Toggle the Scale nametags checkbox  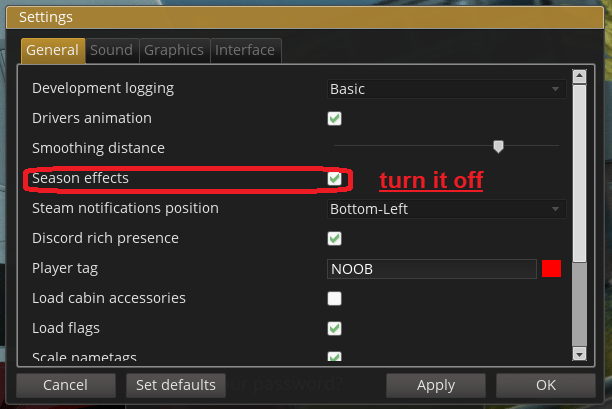(335, 356)
